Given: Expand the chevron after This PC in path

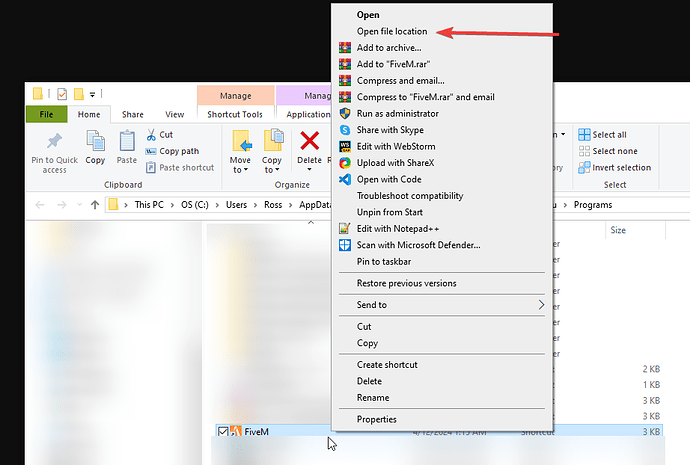Looking at the screenshot, I should (172, 205).
